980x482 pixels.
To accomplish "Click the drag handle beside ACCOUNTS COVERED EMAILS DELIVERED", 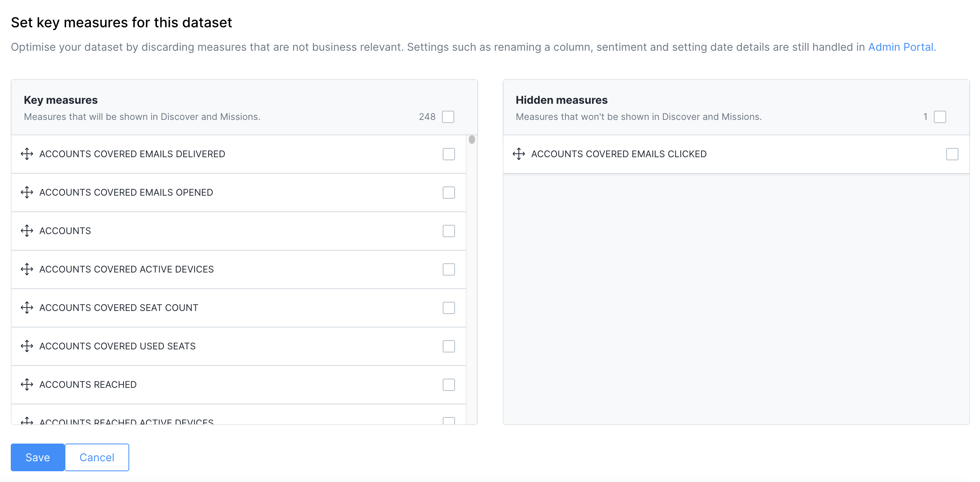I will coord(27,154).
